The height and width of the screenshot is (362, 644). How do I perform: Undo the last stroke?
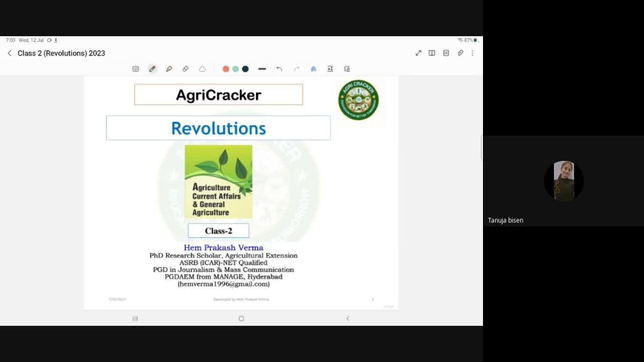pos(279,69)
